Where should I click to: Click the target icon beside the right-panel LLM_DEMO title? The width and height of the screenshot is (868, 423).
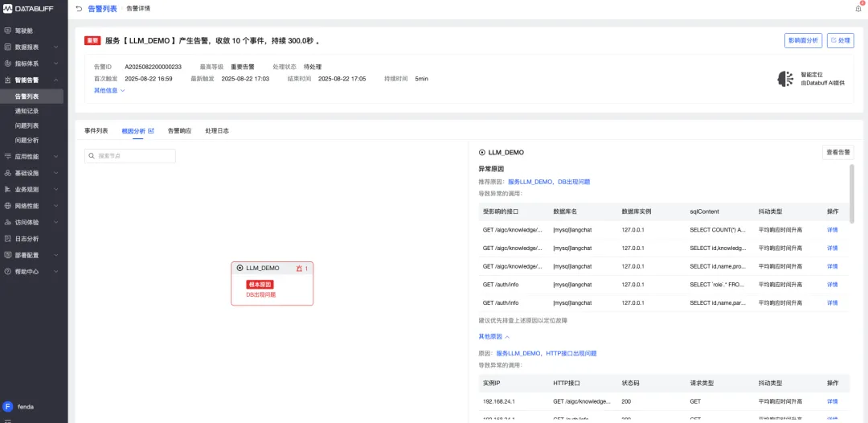coord(481,152)
